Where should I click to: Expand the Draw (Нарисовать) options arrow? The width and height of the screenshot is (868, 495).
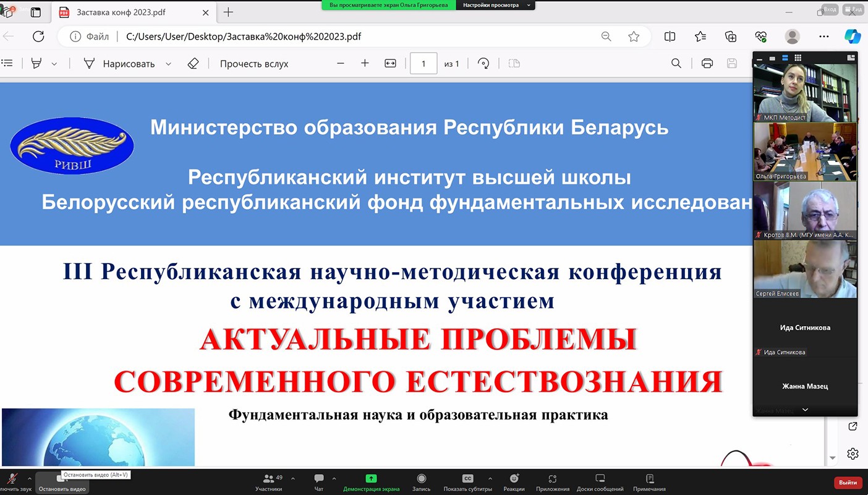click(168, 64)
